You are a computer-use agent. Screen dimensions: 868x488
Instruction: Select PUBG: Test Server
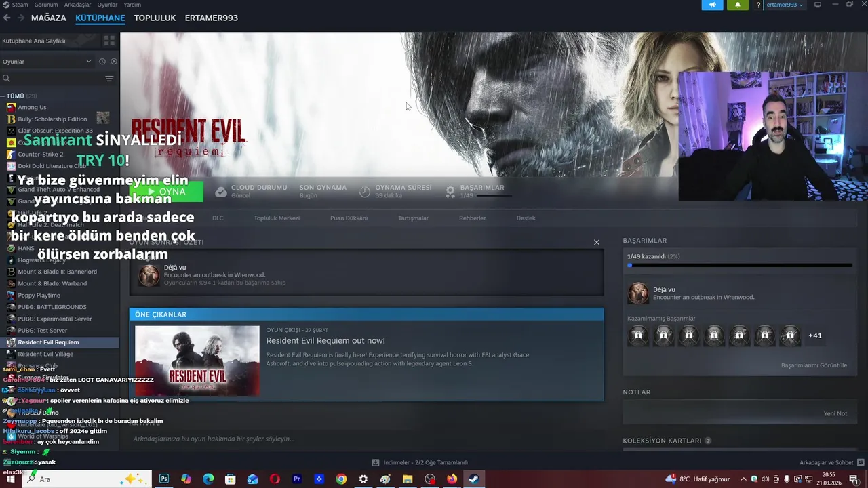42,331
